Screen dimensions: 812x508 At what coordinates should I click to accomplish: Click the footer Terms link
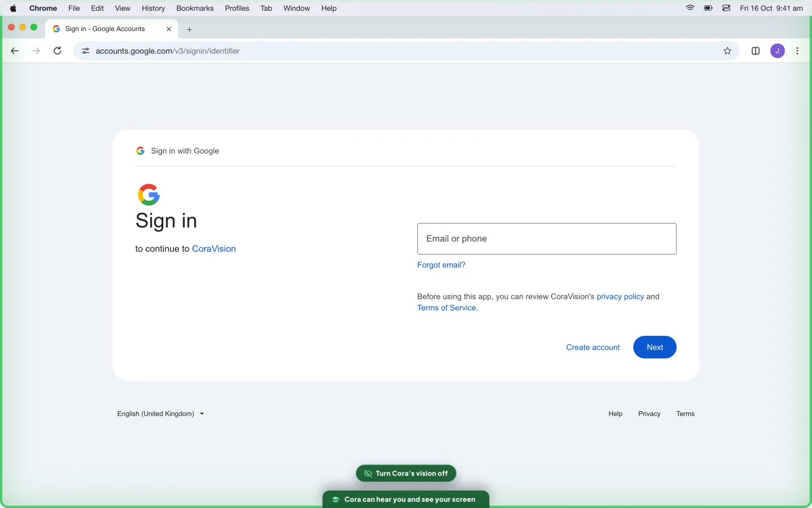click(x=685, y=414)
